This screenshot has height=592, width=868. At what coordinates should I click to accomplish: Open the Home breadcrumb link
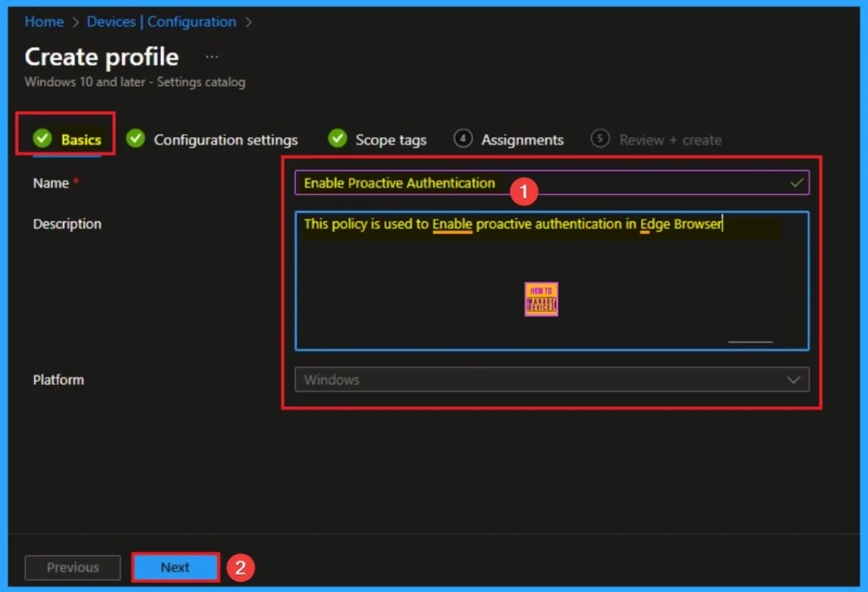(44, 21)
